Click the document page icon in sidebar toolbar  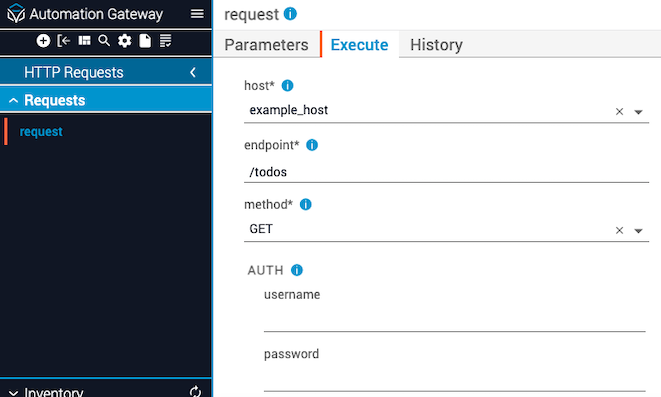(x=145, y=41)
